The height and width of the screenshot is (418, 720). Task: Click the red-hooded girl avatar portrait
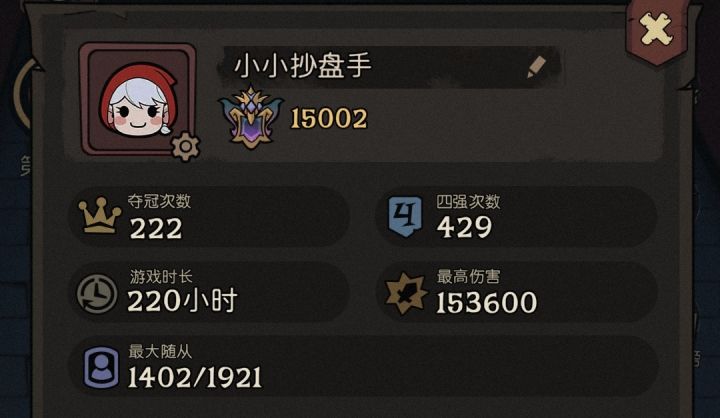click(138, 99)
